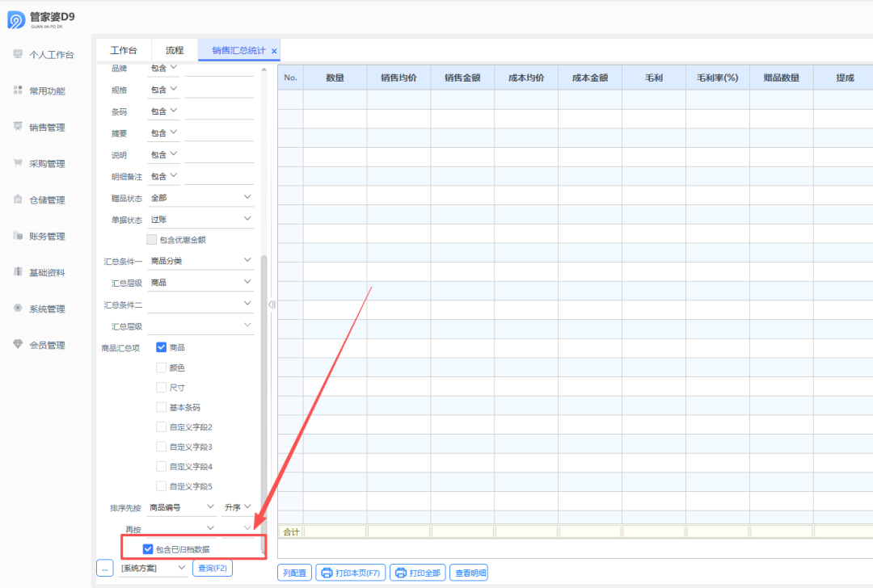The width and height of the screenshot is (873, 588).
Task: Uncheck 包含已归档数据 checkbox
Action: coord(148,549)
